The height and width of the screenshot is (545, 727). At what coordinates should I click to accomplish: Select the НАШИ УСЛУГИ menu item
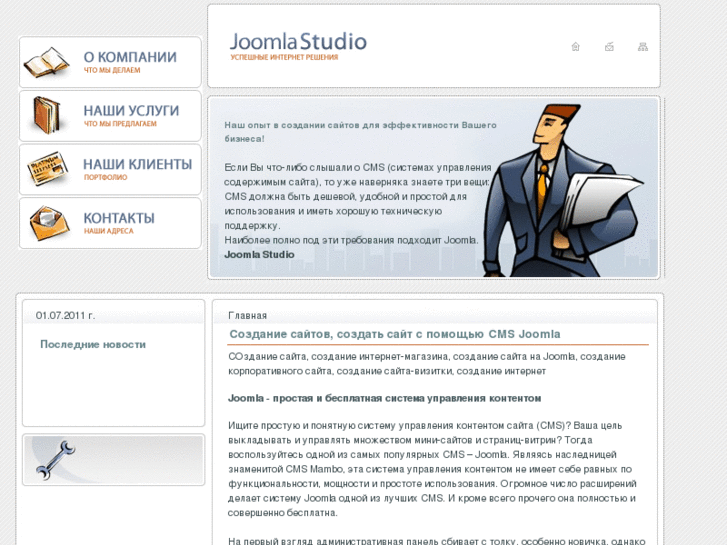pos(131,110)
